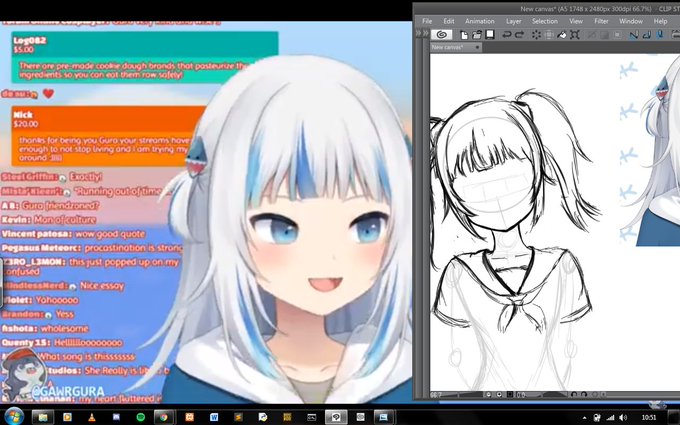
Task: Close the New canvas tab
Action: click(x=477, y=47)
